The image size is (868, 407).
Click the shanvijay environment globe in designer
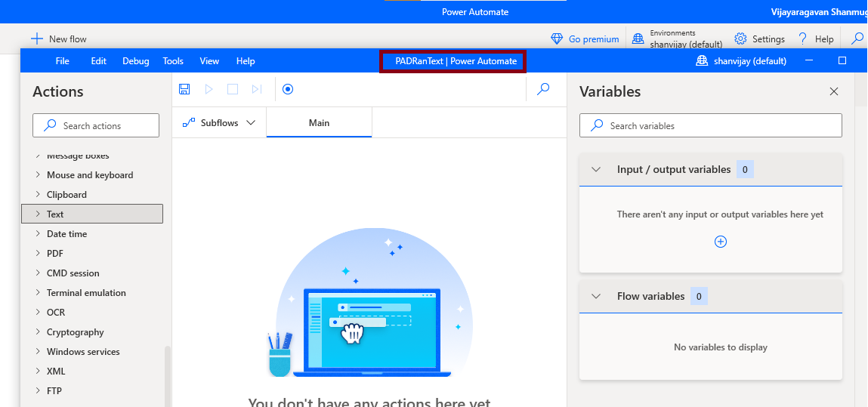pos(702,61)
